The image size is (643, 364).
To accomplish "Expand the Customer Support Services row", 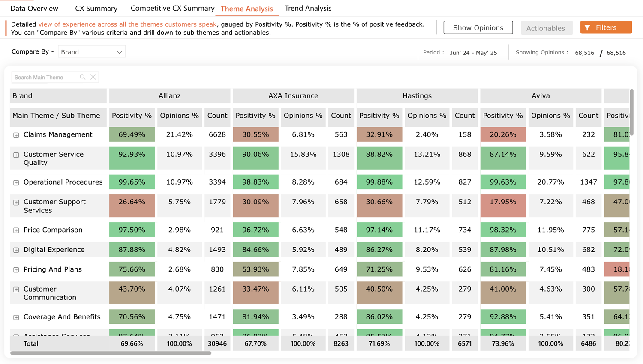I will coord(16,203).
